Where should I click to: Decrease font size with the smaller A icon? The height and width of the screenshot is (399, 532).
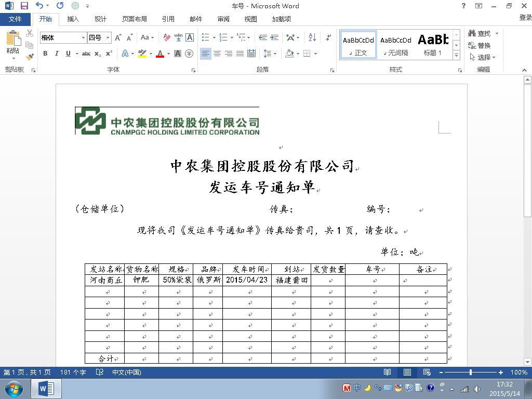129,37
